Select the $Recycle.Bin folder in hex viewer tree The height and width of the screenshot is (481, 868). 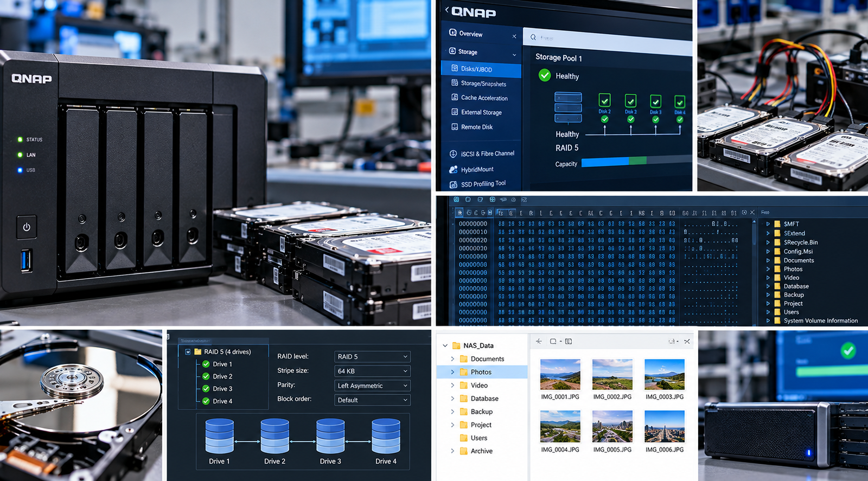point(801,242)
